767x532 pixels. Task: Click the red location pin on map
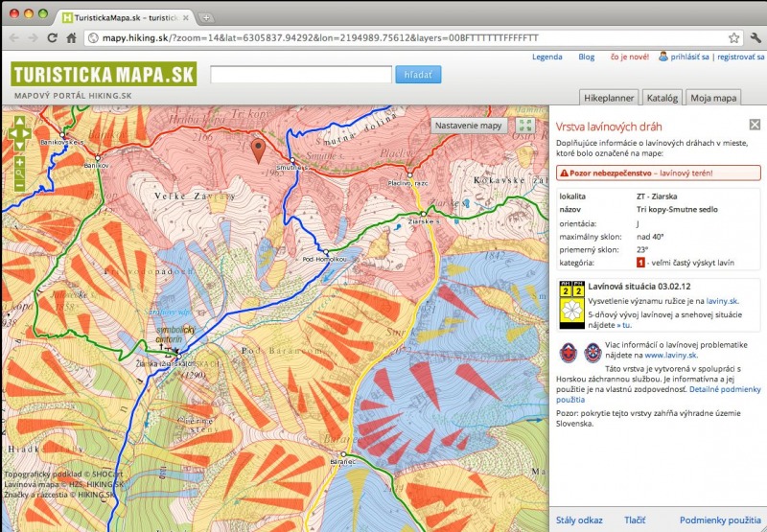[257, 150]
